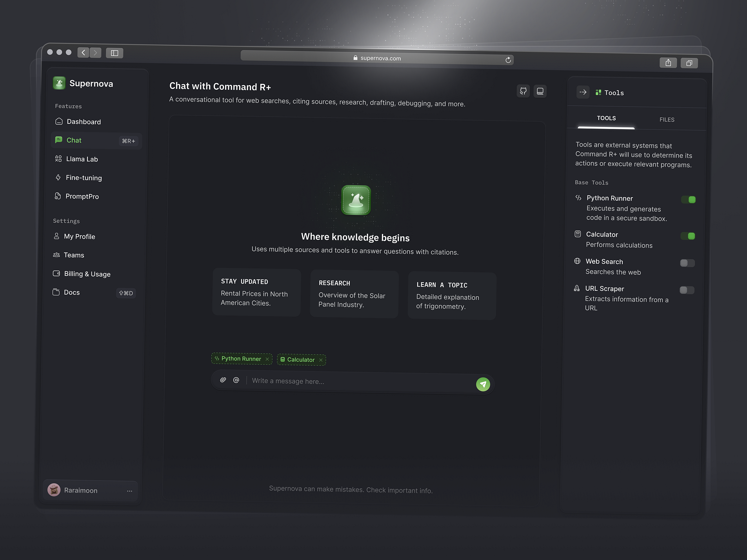Open Billing & Usage settings

click(87, 274)
